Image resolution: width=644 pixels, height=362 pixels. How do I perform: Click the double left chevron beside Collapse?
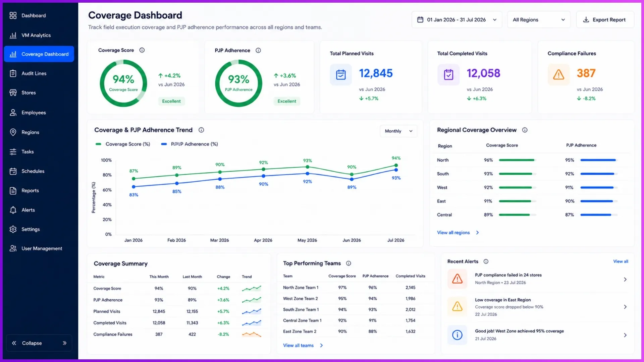(14, 343)
